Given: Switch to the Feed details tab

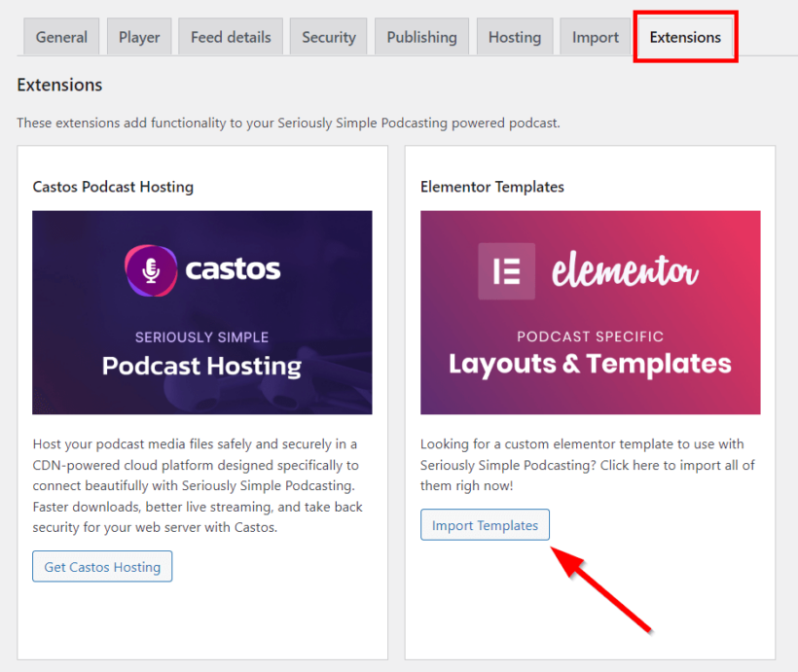Looking at the screenshot, I should [230, 36].
